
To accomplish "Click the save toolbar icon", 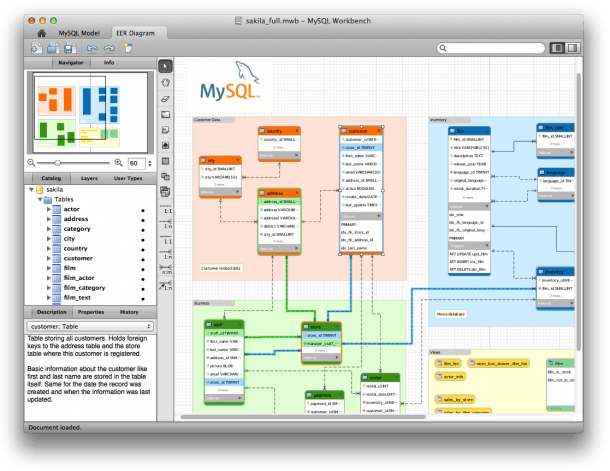I will [70, 48].
